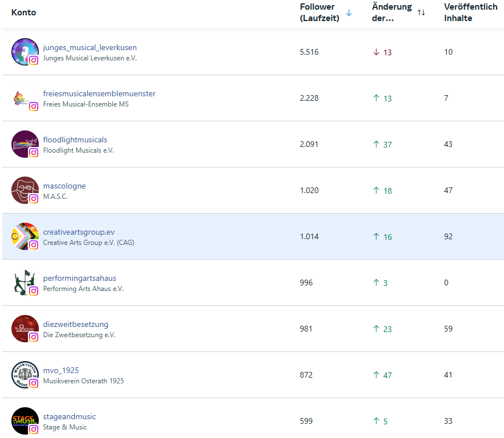
Task: Click the red down-arrow change 13
Action: pyautogui.click(x=382, y=52)
